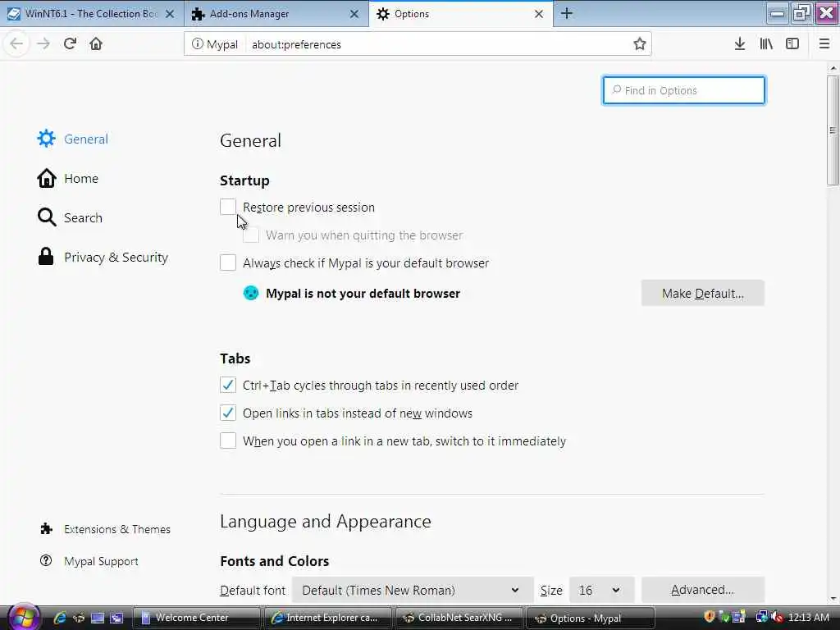Switch to CollabNet SearXNG taskbar window
The width and height of the screenshot is (840, 630).
pos(459,618)
